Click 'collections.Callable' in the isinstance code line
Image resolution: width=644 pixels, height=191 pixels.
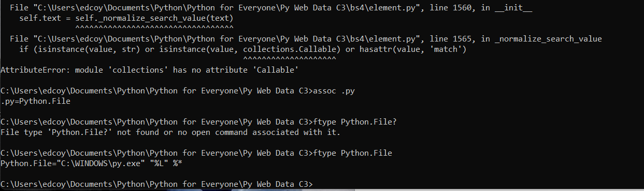[289, 49]
